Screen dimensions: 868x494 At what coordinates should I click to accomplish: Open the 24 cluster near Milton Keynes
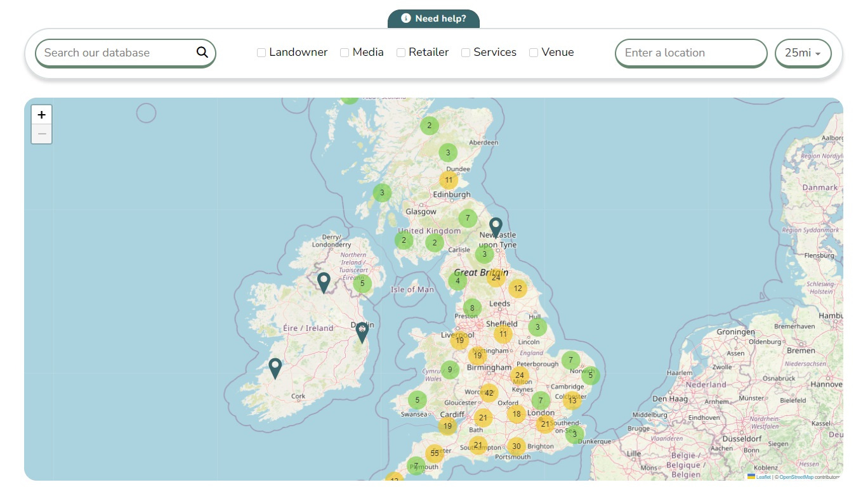[x=520, y=375]
